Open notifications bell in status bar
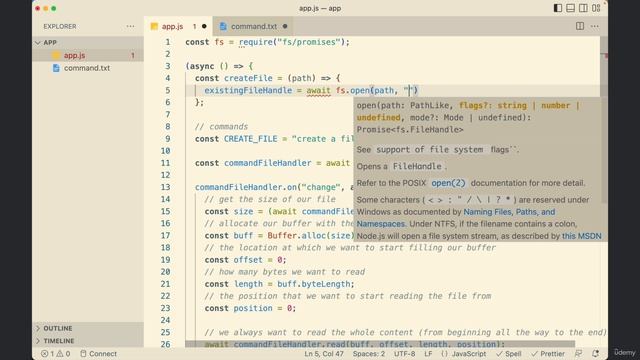 (x=596, y=353)
